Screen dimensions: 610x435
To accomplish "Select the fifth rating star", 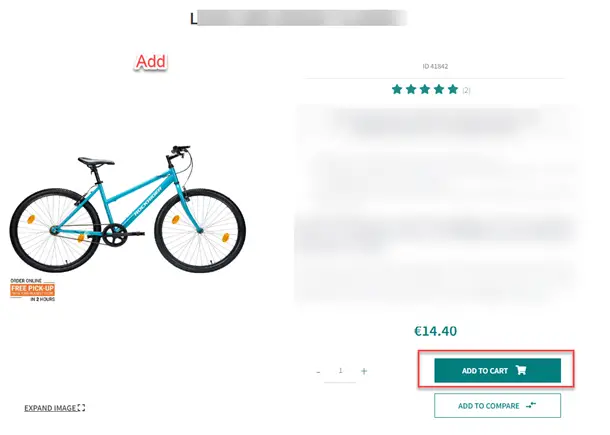I will click(453, 89).
